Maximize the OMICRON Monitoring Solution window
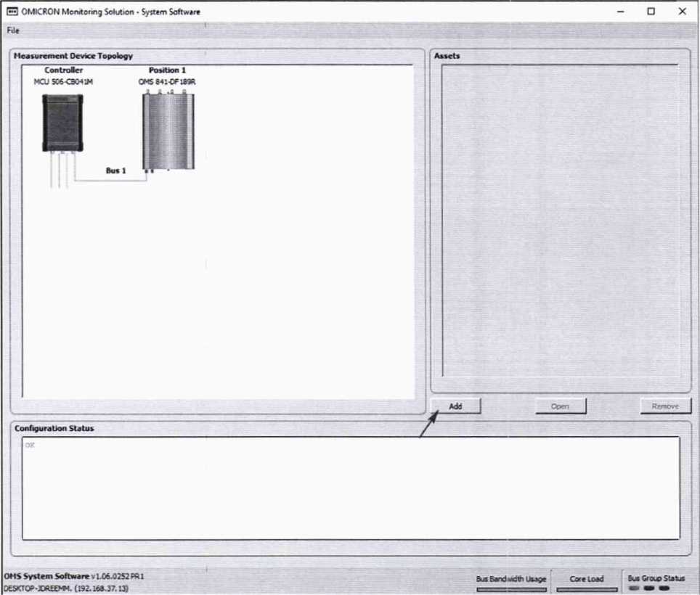Screen dimensions: 700x595 pyautogui.click(x=651, y=12)
